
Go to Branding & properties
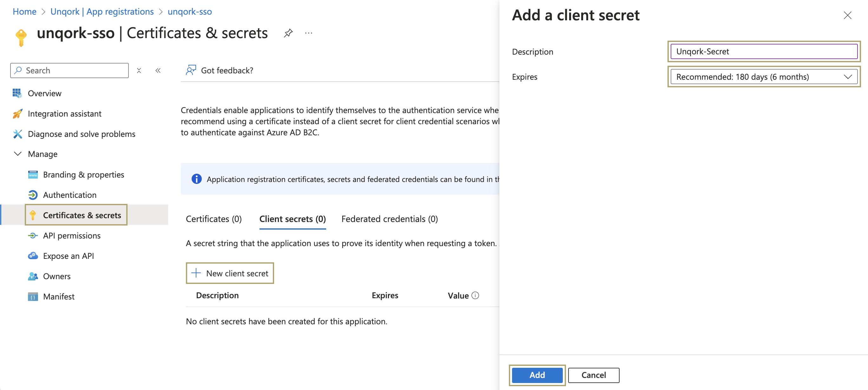pyautogui.click(x=83, y=175)
